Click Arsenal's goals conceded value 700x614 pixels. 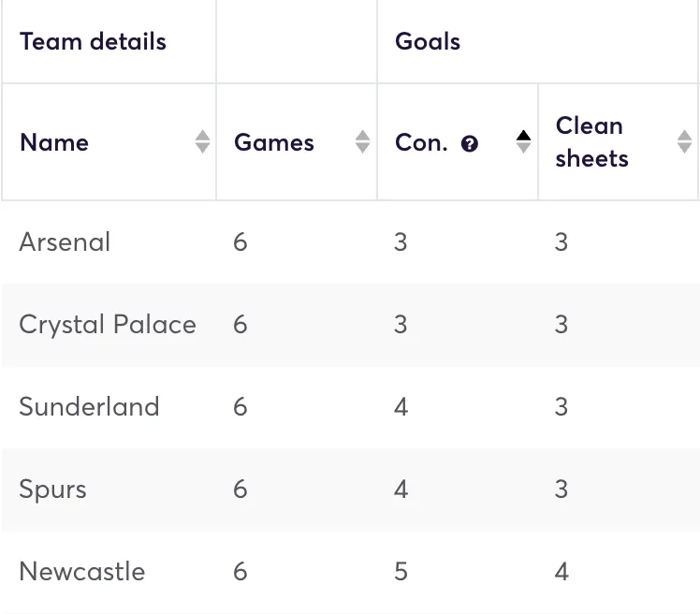pos(401,242)
